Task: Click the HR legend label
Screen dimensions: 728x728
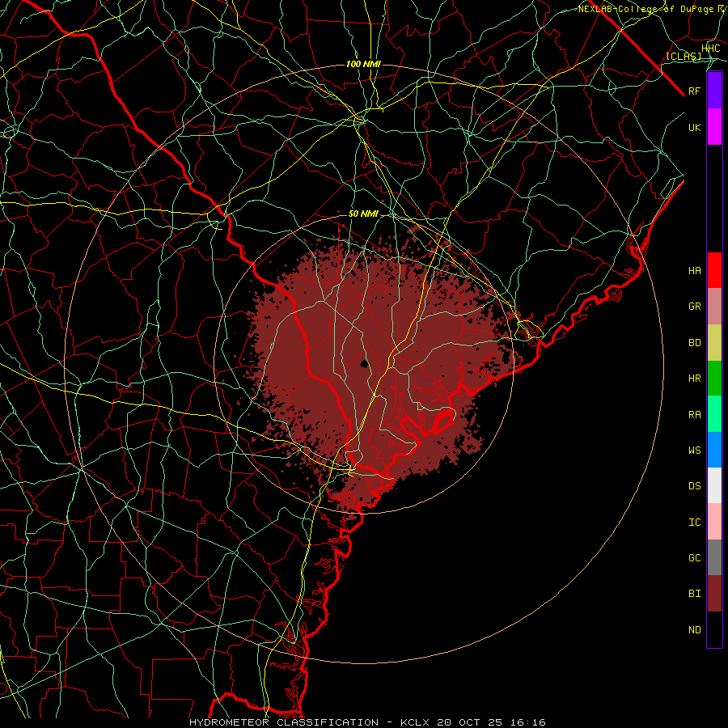Action: coord(695,379)
